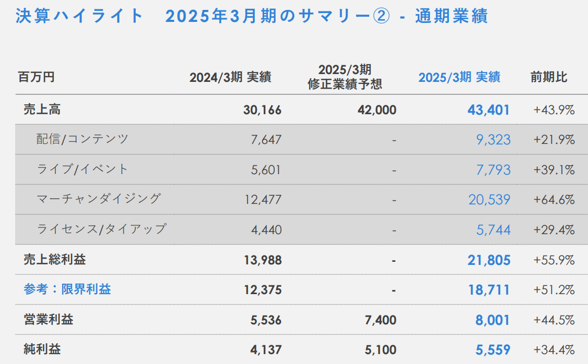Select the マーチャンダイジング row label
The height and width of the screenshot is (364, 588).
(99, 199)
